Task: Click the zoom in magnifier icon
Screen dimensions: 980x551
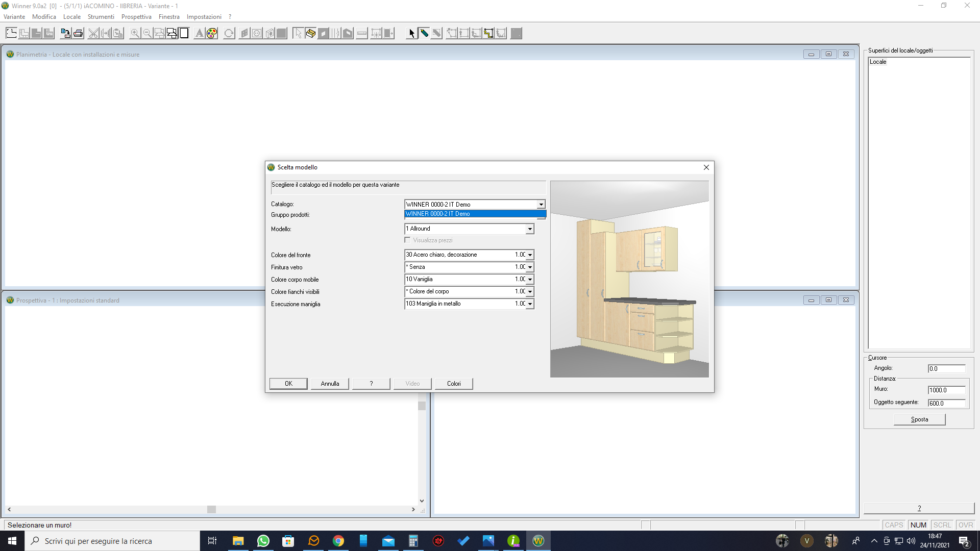Action: click(x=135, y=34)
